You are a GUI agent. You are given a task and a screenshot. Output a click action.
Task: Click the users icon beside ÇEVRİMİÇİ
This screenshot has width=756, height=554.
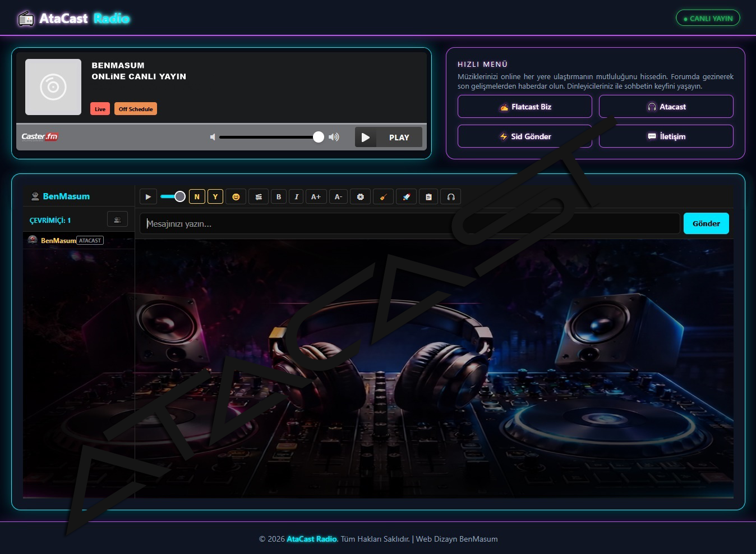coord(117,219)
